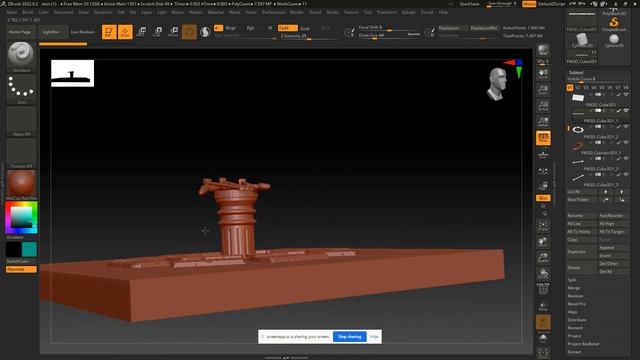Toggle the Menus button
Screen dimensions: 640x360
tap(529, 4)
